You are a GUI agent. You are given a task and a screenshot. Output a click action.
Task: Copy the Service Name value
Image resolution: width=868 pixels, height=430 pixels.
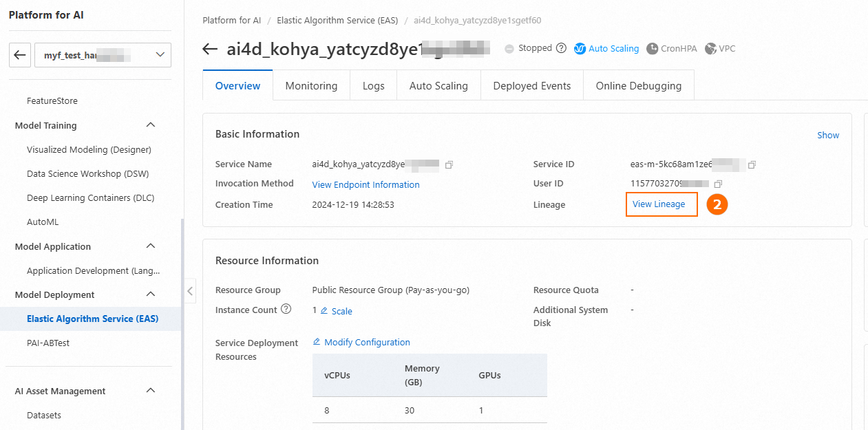pyautogui.click(x=449, y=164)
